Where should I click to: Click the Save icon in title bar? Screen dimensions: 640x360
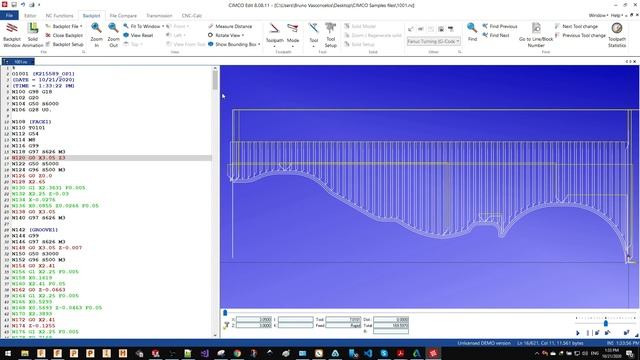pyautogui.click(x=14, y=4)
